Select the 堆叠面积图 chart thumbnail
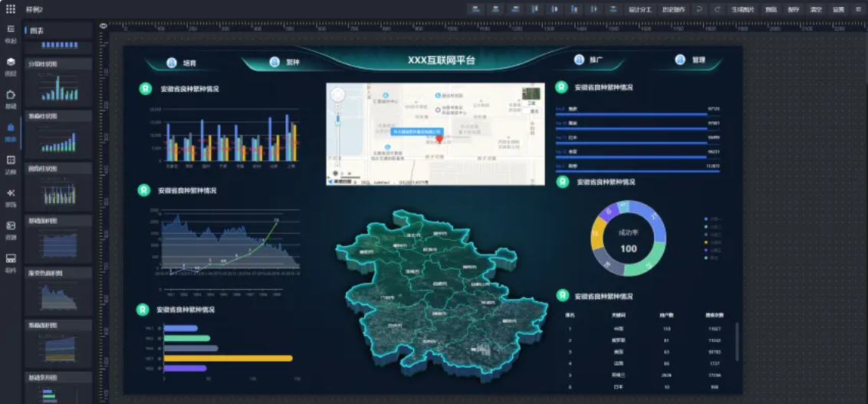The width and height of the screenshot is (868, 404). coord(58,343)
